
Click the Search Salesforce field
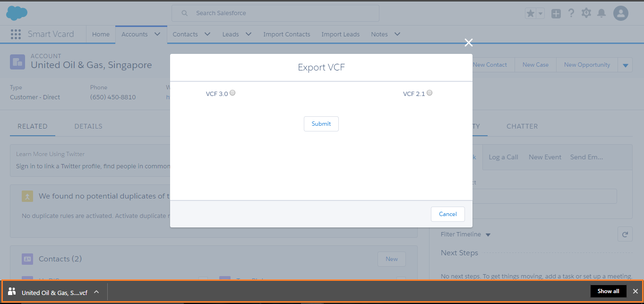275,13
